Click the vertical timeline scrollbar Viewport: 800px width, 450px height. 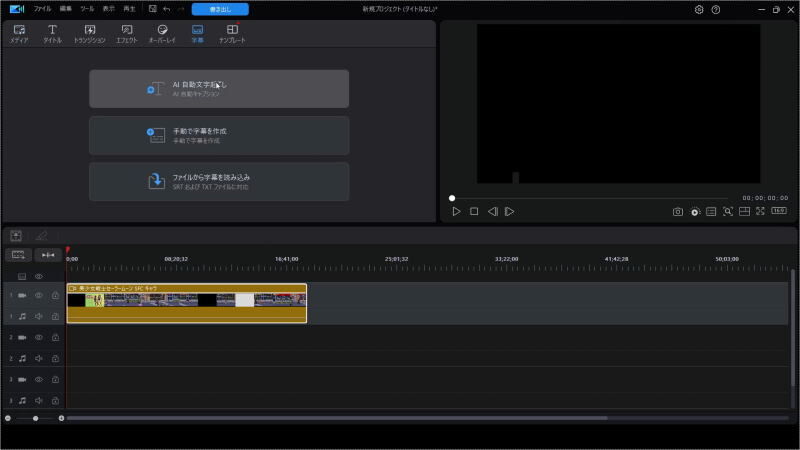point(793,329)
